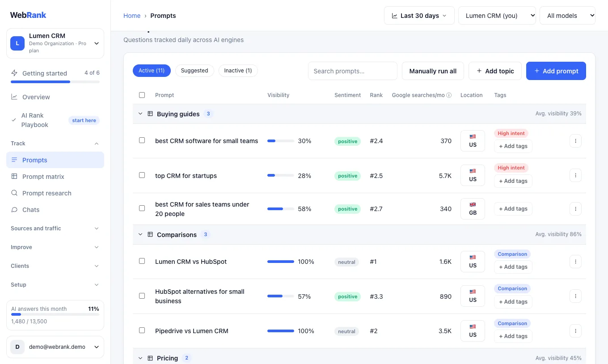
Task: Click the table icon next to Comparisons
Action: [x=150, y=235]
